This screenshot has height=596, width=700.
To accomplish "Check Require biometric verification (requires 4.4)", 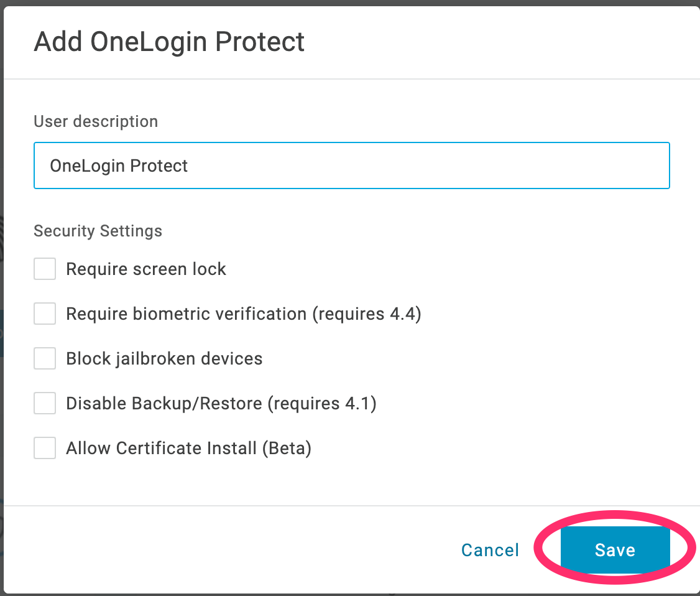I will (x=44, y=314).
